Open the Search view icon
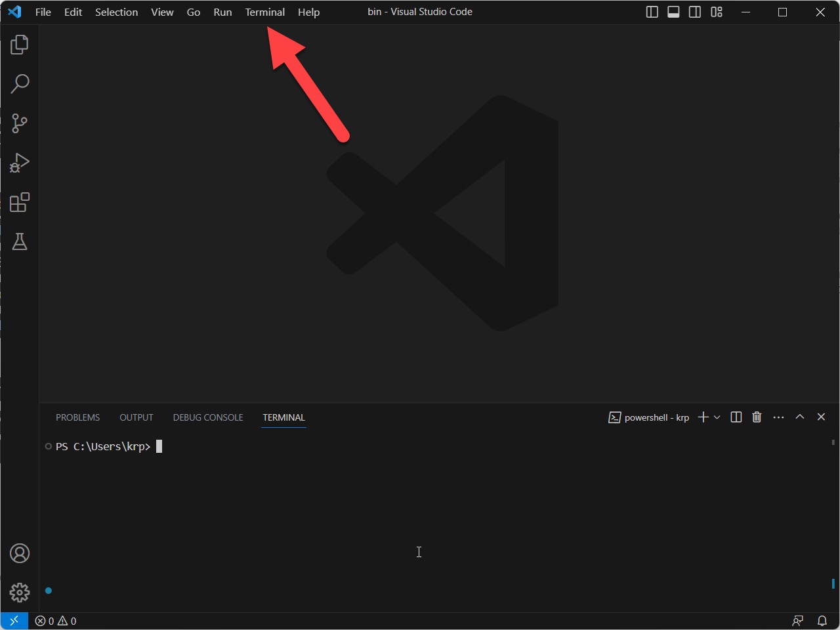This screenshot has height=630, width=840. 20,84
